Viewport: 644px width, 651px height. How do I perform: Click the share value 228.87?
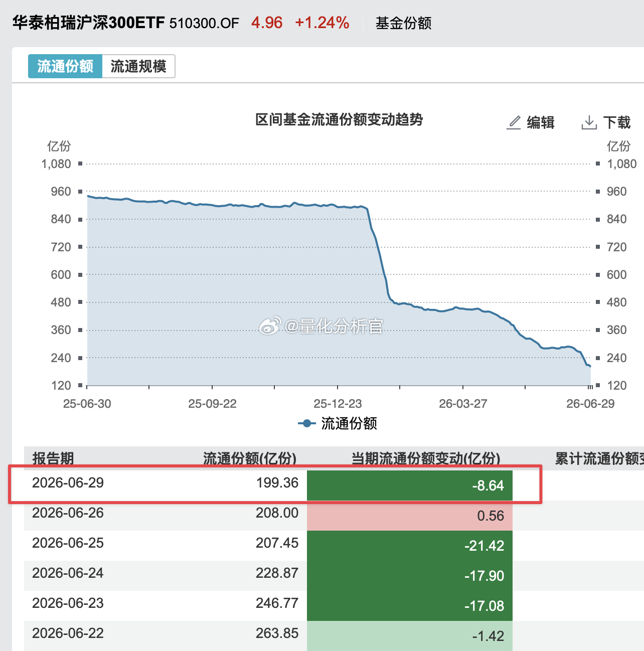coord(277,573)
